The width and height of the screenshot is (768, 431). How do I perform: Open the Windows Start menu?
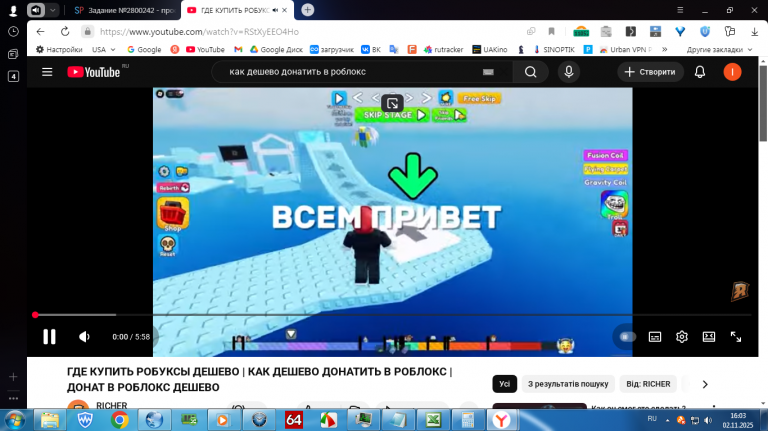[x=15, y=420]
